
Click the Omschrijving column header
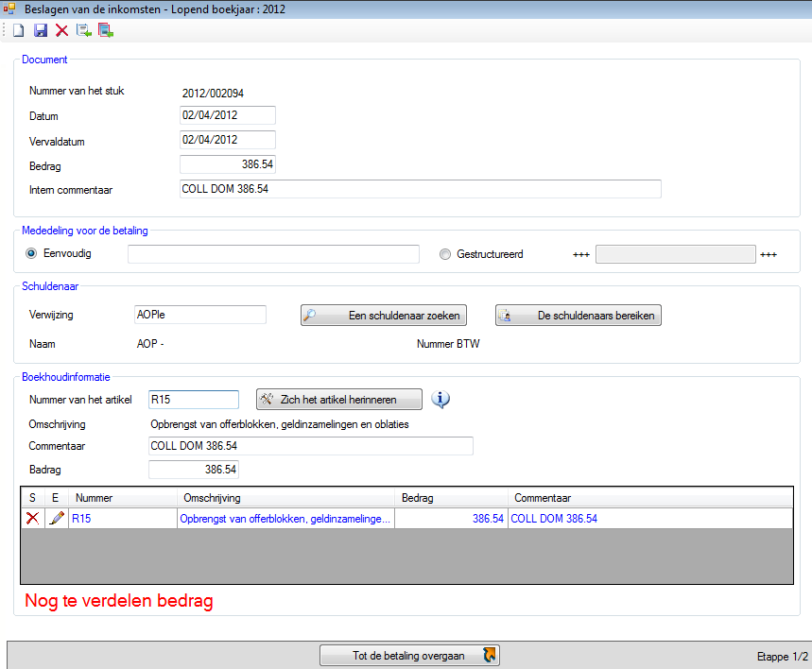click(x=285, y=498)
